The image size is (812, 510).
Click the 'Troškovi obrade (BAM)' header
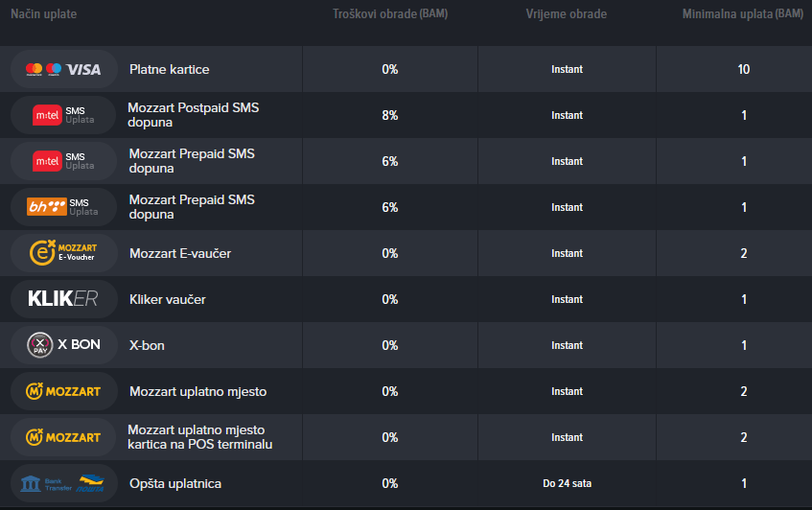pyautogui.click(x=389, y=14)
